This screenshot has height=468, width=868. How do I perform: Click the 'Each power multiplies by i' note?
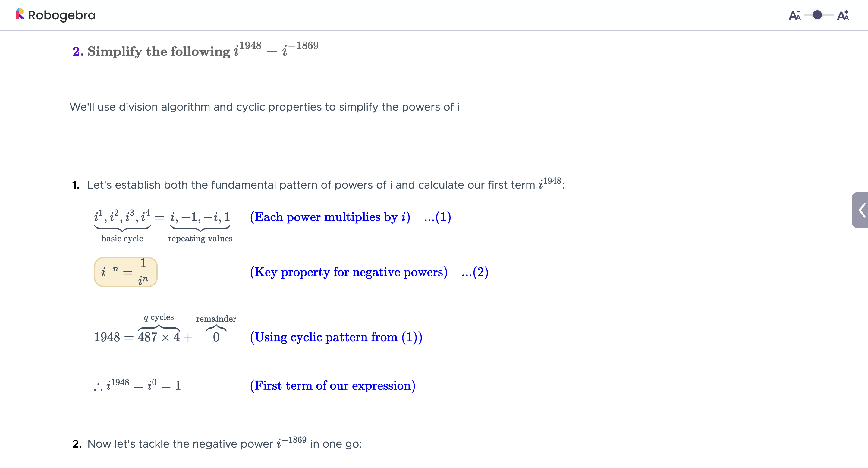point(330,217)
